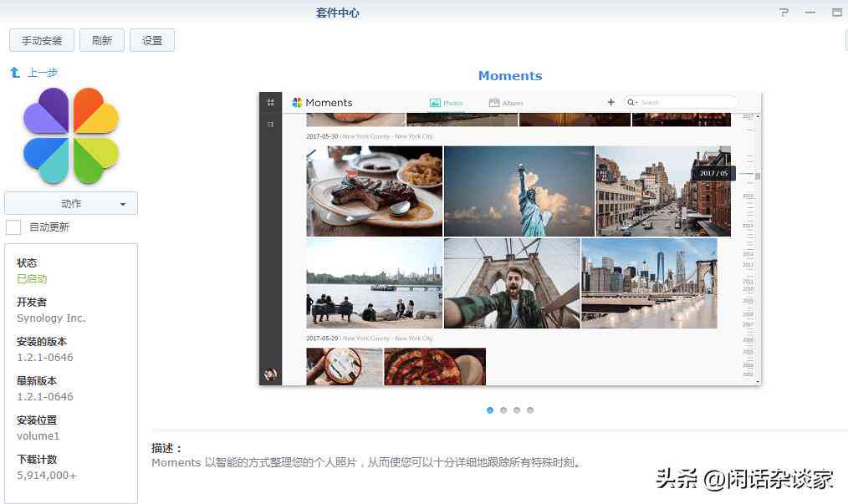The image size is (848, 504).
Task: Click the Moments preview screenshot image
Action: coord(510,238)
